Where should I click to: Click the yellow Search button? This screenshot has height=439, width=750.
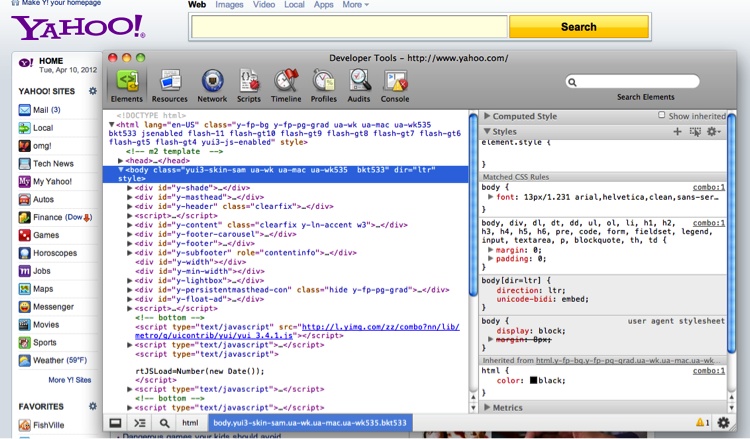[x=579, y=27]
